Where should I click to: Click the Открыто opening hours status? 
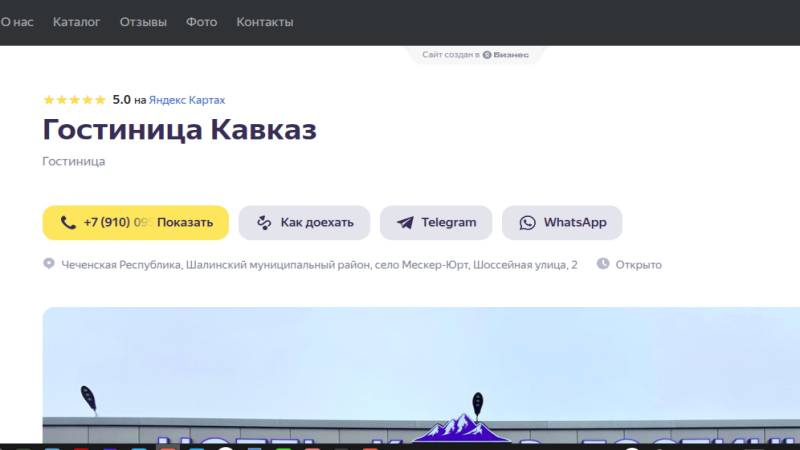[638, 265]
